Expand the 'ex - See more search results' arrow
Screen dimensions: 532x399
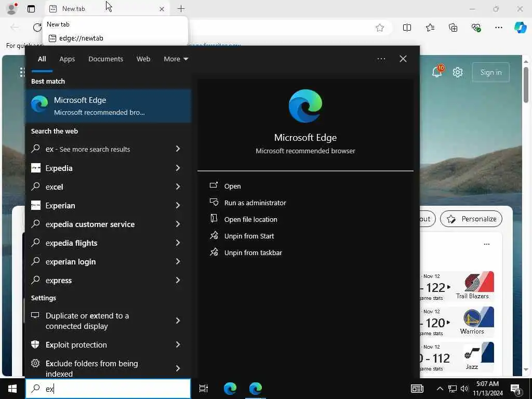(178, 149)
